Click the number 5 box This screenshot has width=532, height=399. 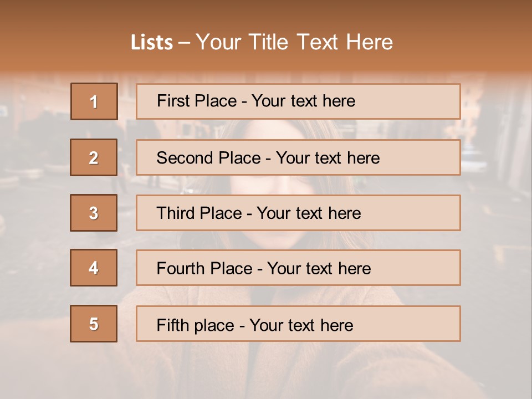pyautogui.click(x=94, y=324)
